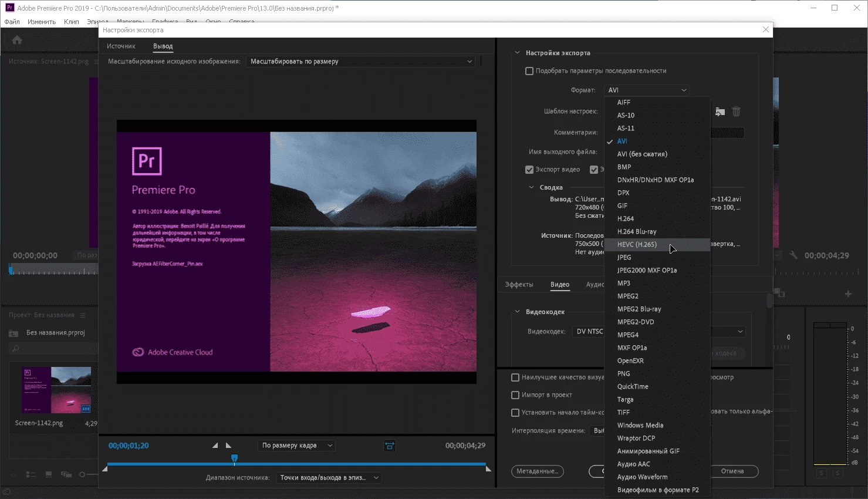Choose MXF OP1a format entry

(x=657, y=348)
